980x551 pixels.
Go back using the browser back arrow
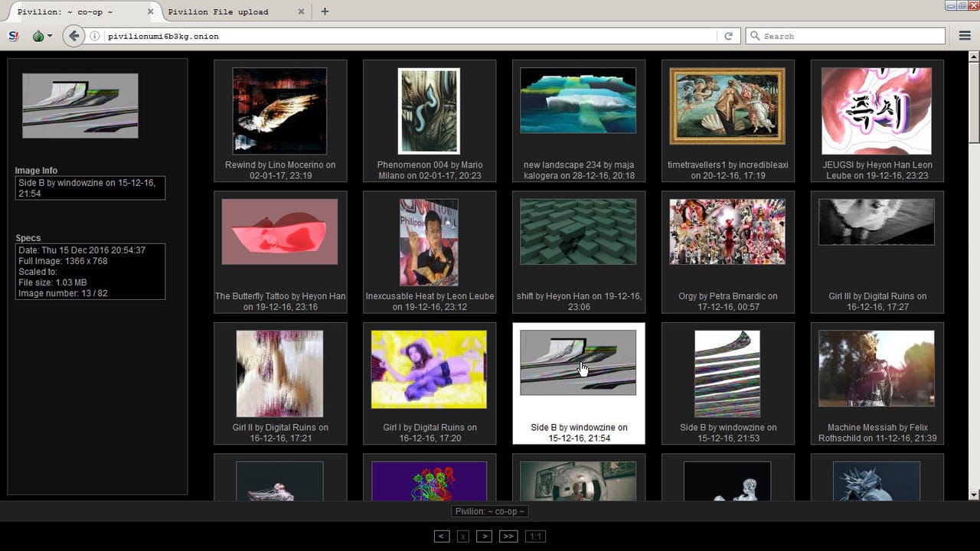pyautogui.click(x=73, y=36)
